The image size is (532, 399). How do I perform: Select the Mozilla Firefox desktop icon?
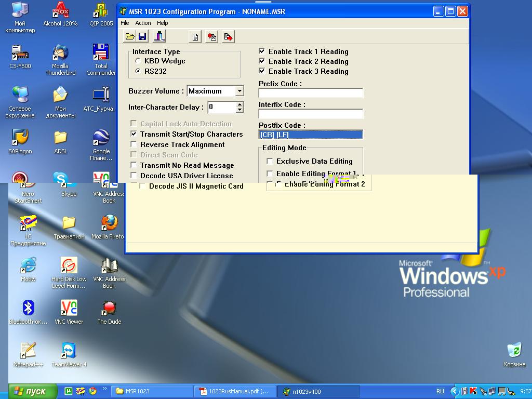click(109, 227)
